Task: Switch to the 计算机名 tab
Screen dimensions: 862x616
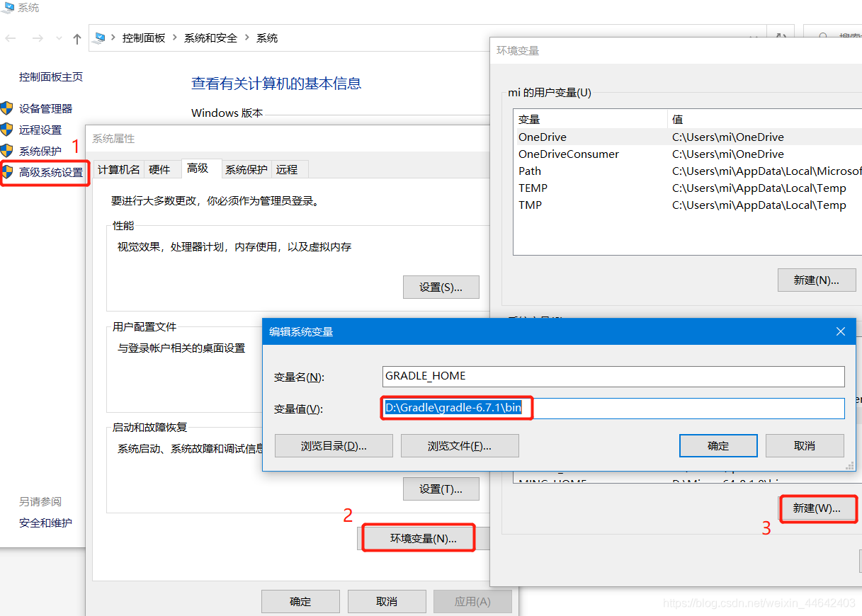Action: (x=118, y=169)
